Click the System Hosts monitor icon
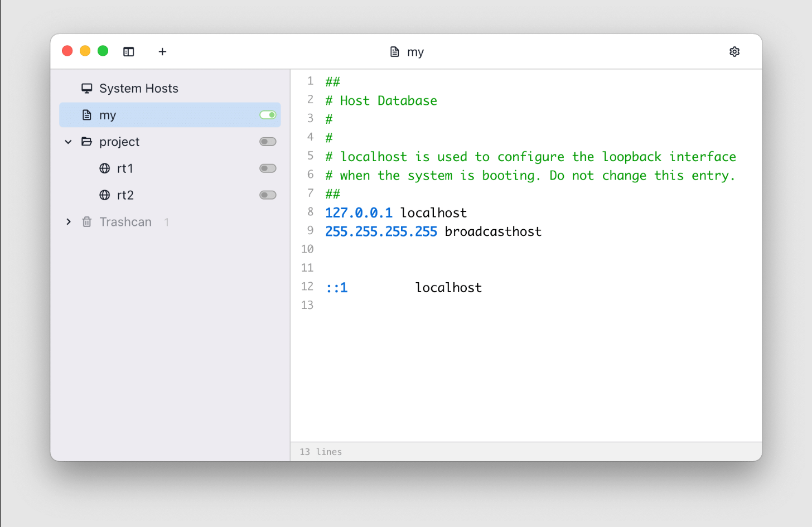This screenshot has width=812, height=527. (87, 88)
